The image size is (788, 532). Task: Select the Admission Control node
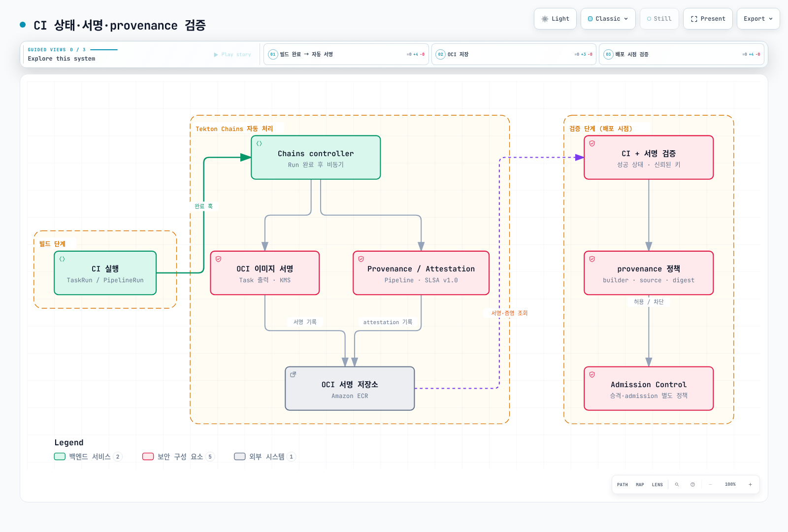click(x=649, y=389)
